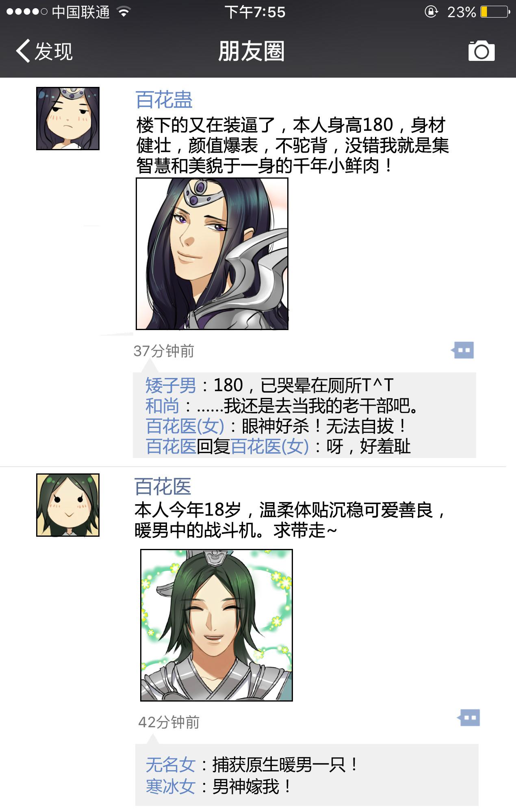Tap the Wi-Fi signal icon
This screenshot has width=516, height=812.
coord(124,12)
